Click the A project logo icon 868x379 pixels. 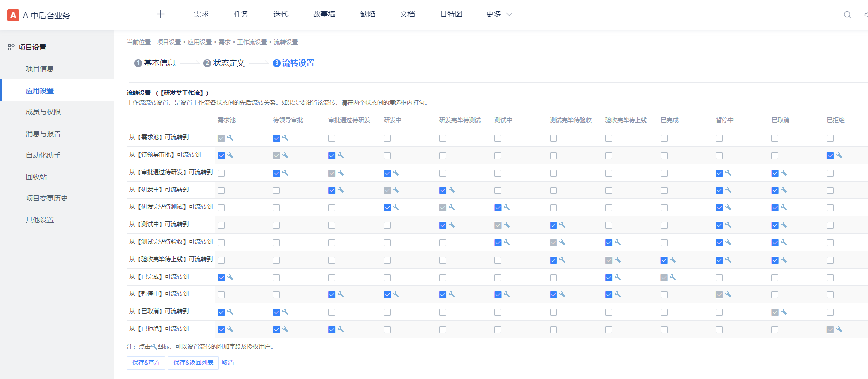(13, 15)
